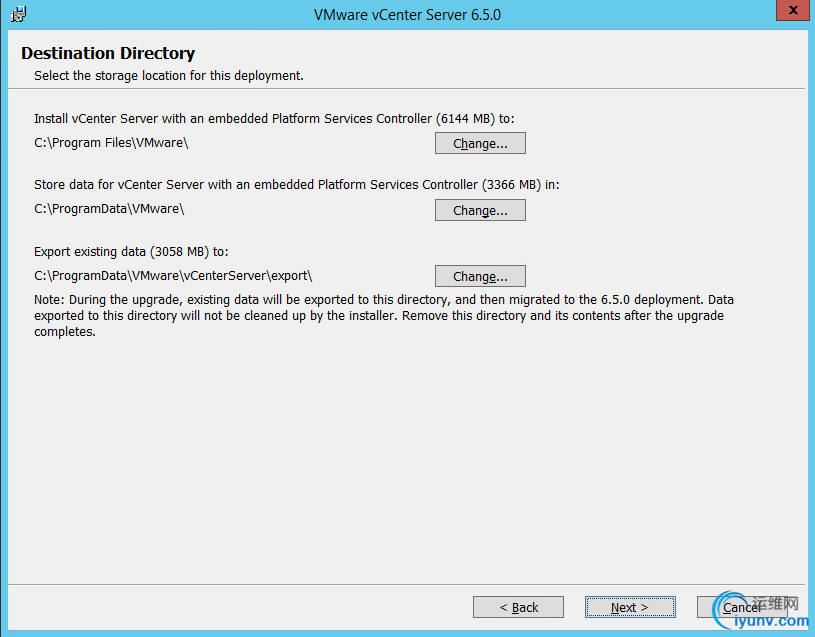
Task: Go back to the previous step
Action: point(518,607)
